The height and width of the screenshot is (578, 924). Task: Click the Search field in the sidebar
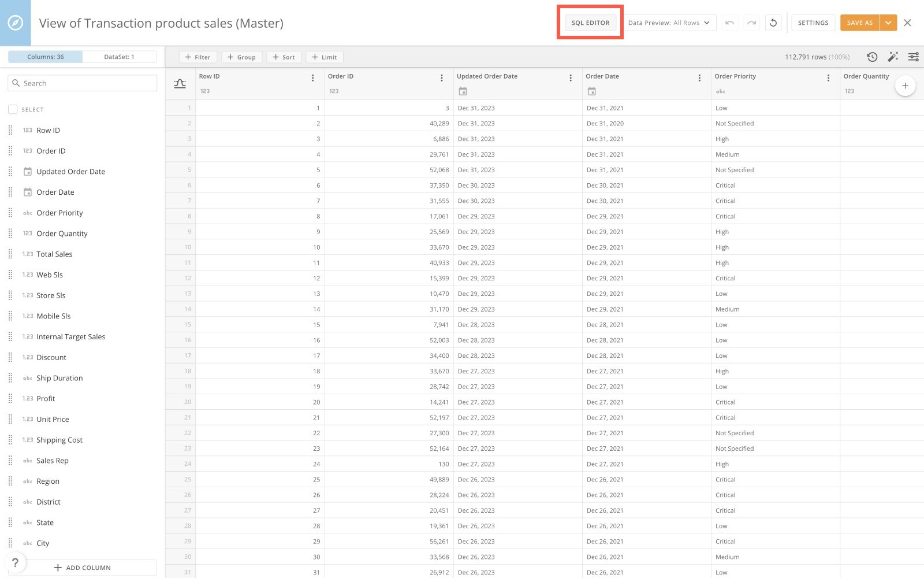[x=82, y=83]
